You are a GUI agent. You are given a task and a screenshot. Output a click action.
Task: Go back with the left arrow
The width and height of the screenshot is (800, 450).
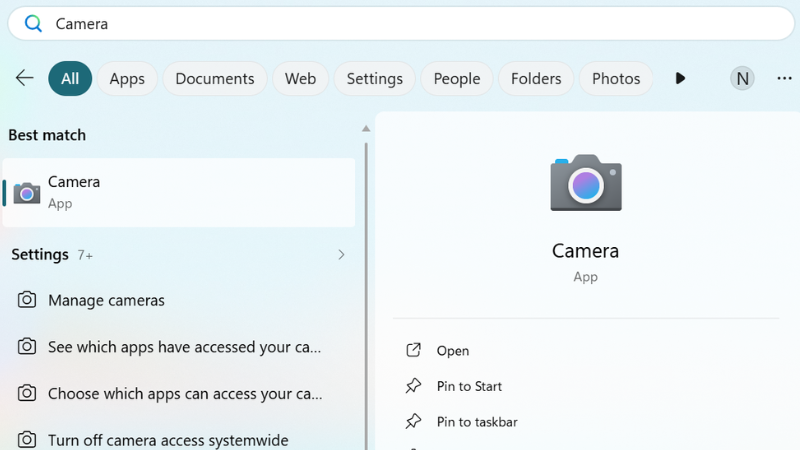point(24,78)
